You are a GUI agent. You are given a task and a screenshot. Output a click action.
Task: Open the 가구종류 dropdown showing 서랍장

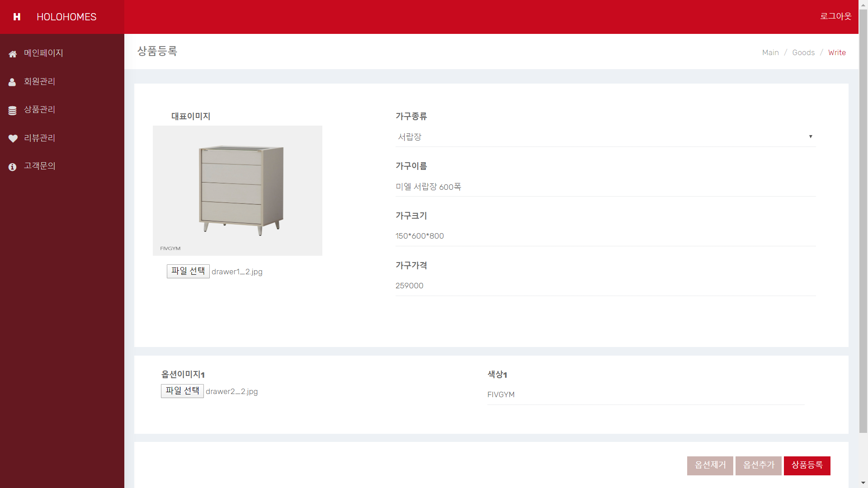[x=605, y=136]
